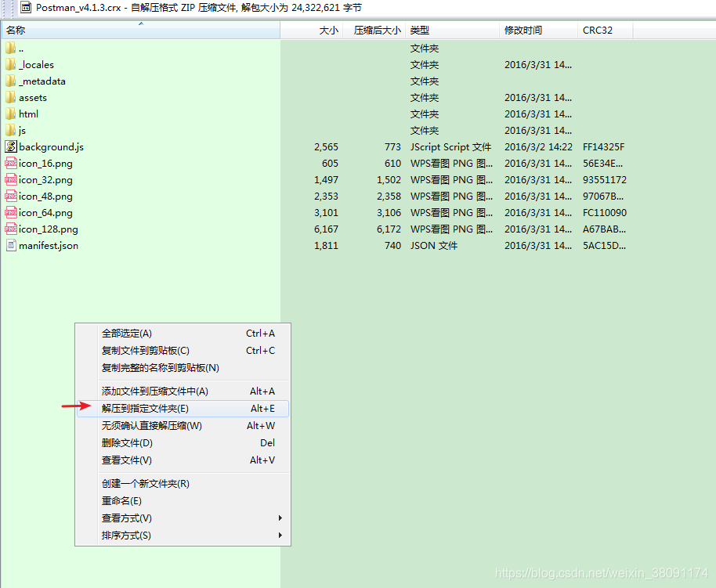Expand the 排序方式(S) submenu
716x588 pixels.
click(x=183, y=536)
